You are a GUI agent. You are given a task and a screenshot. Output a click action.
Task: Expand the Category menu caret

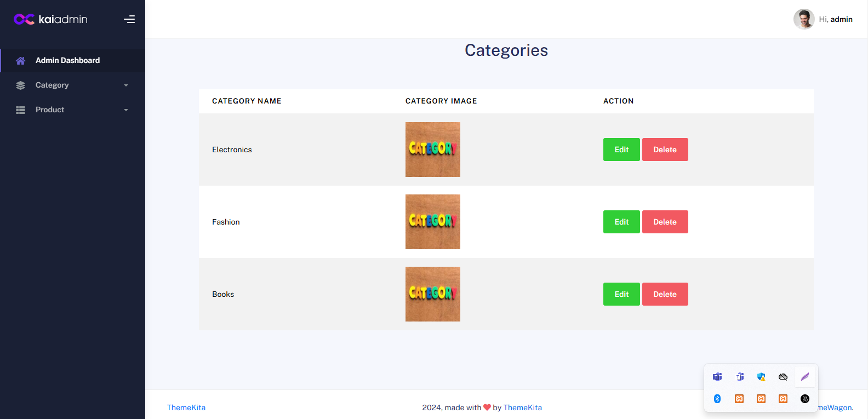(126, 85)
